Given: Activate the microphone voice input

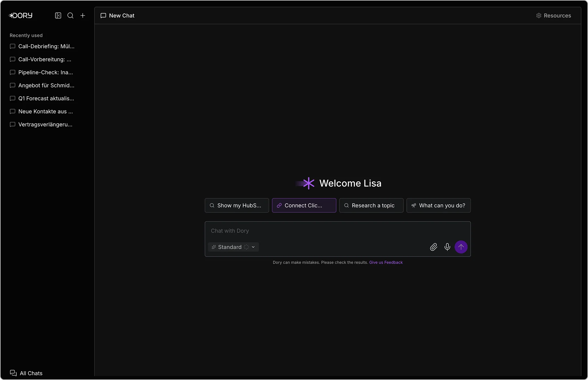Looking at the screenshot, I should tap(447, 247).
